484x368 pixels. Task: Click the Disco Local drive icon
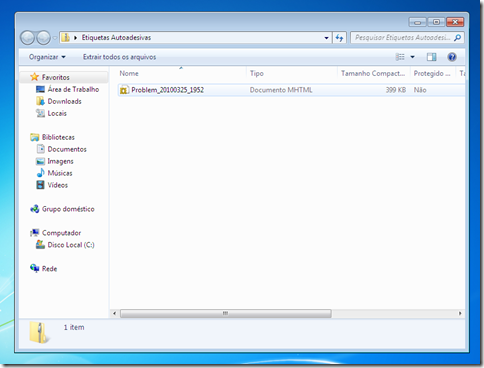tap(40, 245)
